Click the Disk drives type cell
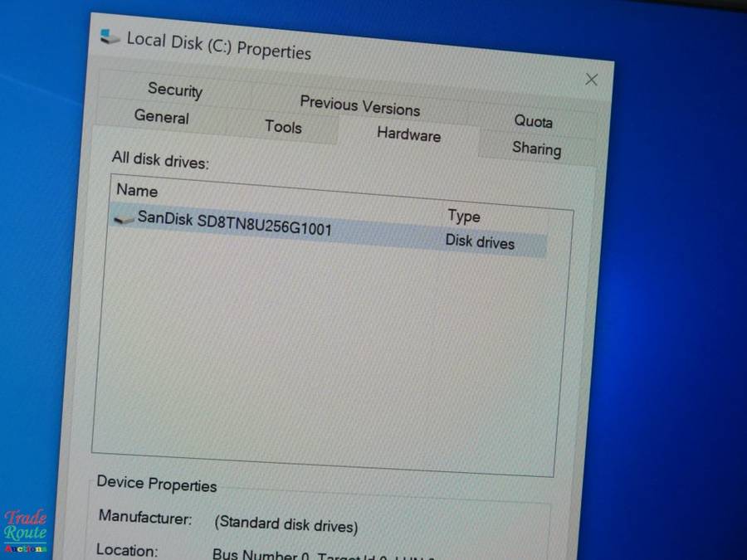Screen dimensions: 747x560 [x=480, y=243]
